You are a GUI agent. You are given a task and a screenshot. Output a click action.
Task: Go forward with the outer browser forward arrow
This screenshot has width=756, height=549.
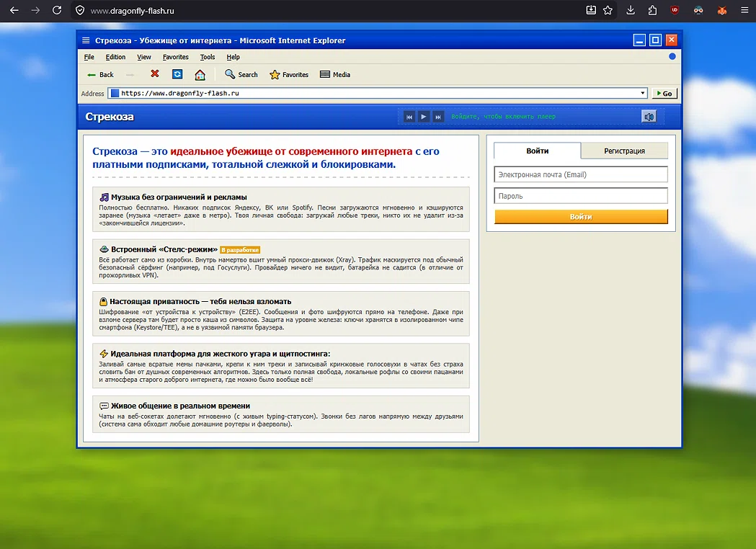pyautogui.click(x=36, y=10)
